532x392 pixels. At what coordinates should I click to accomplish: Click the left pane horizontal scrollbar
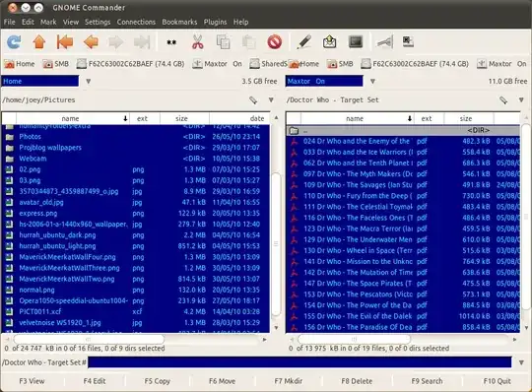click(x=136, y=339)
